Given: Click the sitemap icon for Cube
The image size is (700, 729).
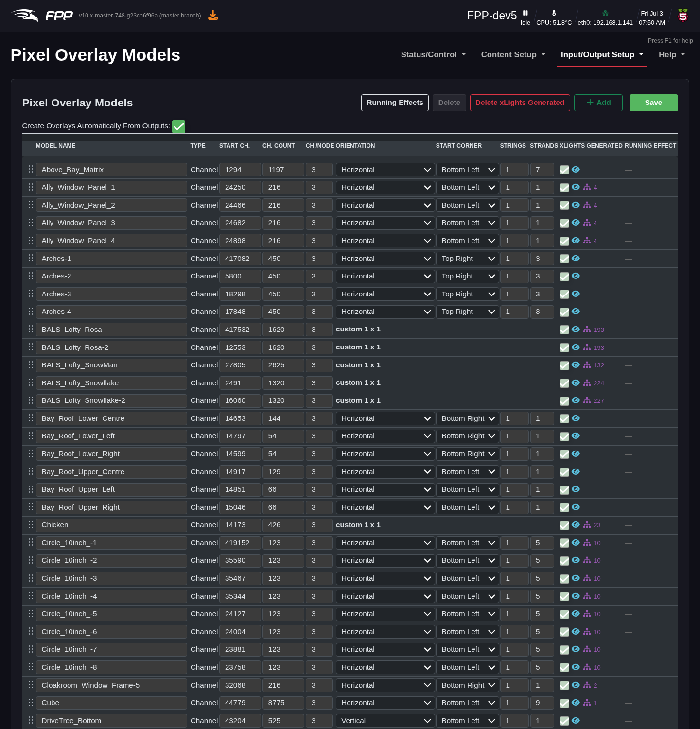Looking at the screenshot, I should coord(587,703).
